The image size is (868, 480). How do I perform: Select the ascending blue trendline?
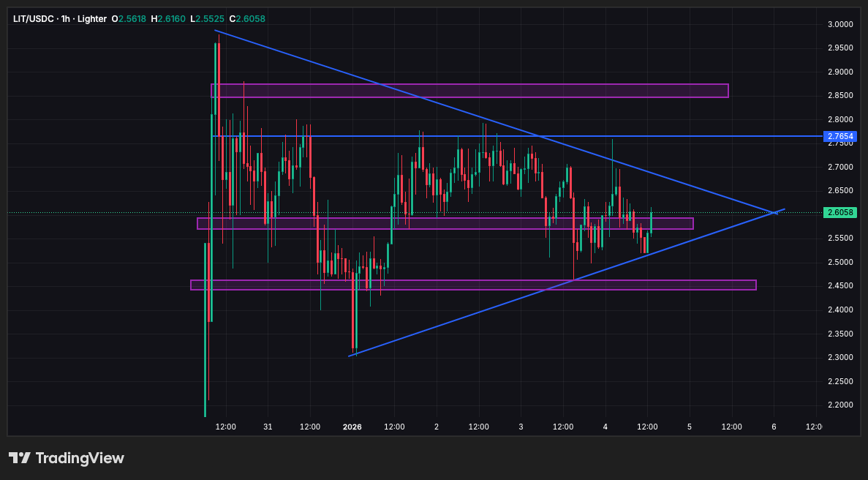click(566, 283)
